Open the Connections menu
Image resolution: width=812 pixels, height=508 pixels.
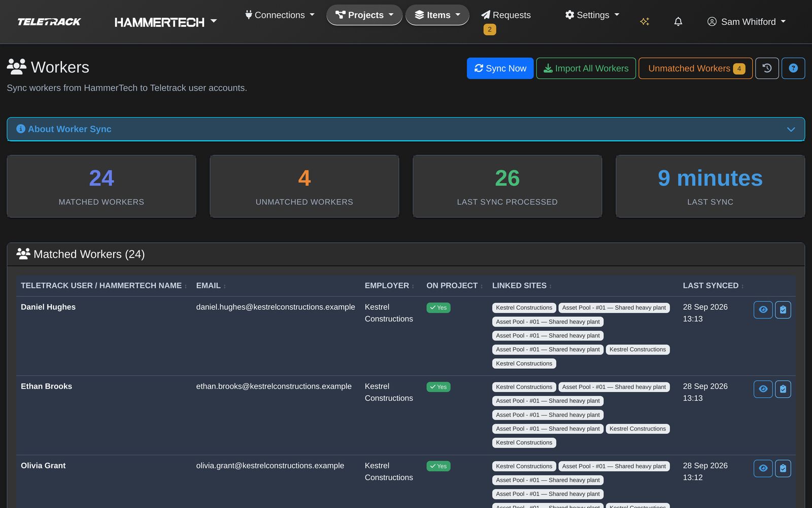pos(280,15)
